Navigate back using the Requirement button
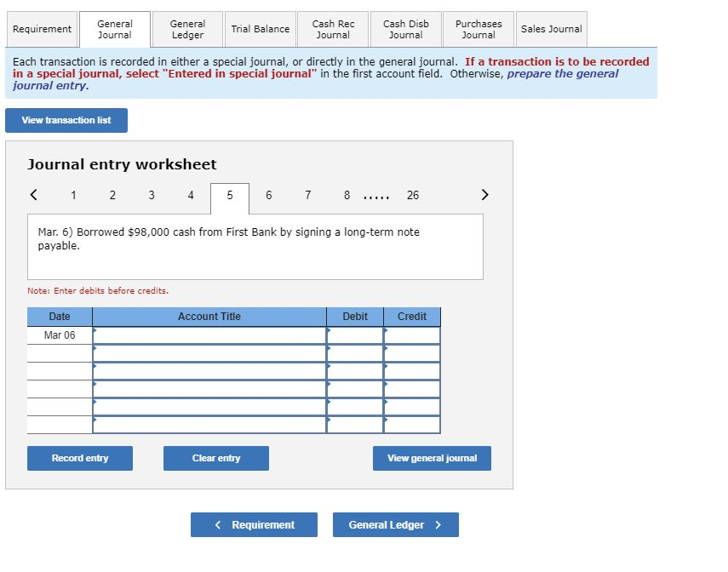This screenshot has height=572, width=728. [x=253, y=524]
